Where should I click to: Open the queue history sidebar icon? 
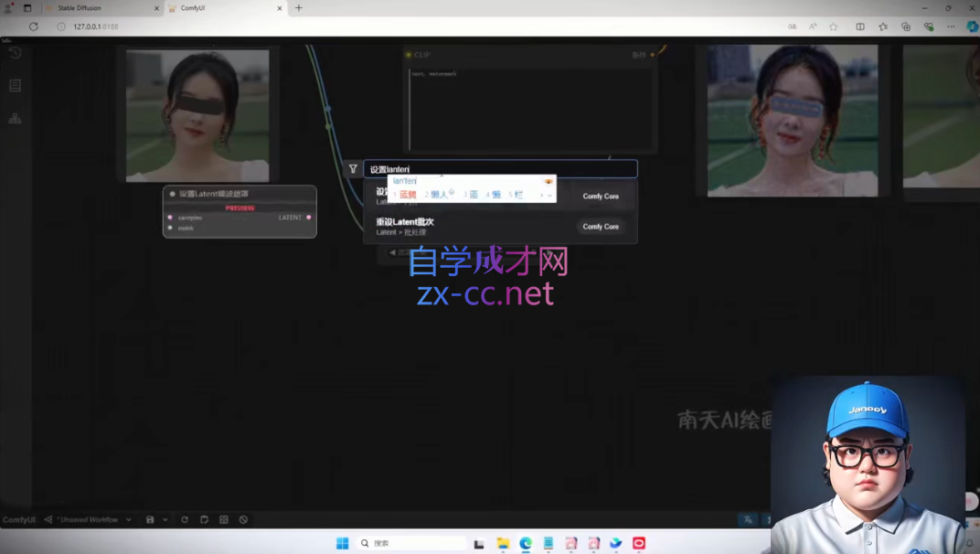(x=15, y=53)
